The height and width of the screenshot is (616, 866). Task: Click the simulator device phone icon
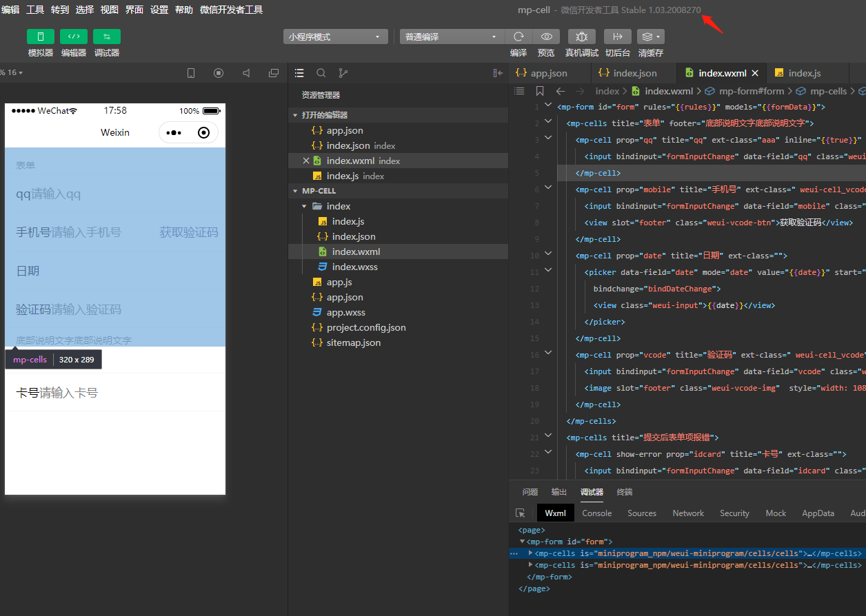191,73
